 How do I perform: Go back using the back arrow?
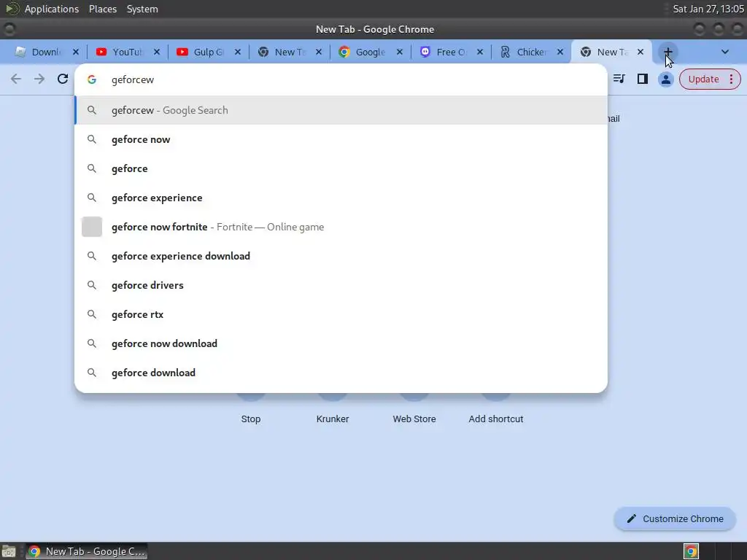pos(16,79)
